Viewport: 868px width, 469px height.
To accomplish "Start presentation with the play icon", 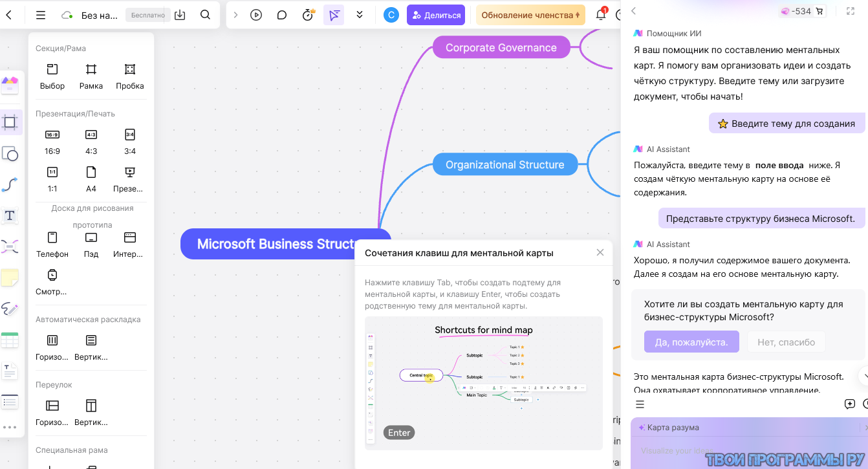I will point(256,15).
